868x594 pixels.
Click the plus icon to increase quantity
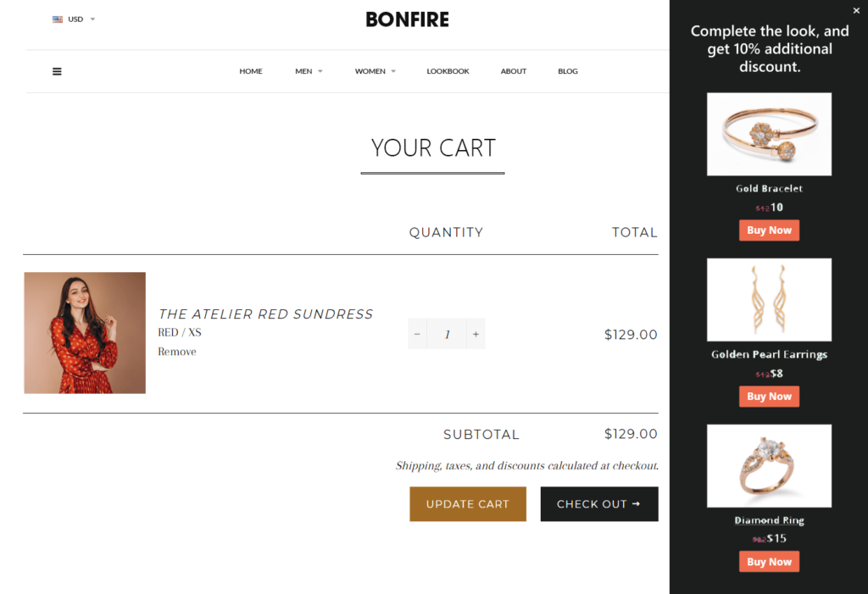(x=476, y=333)
